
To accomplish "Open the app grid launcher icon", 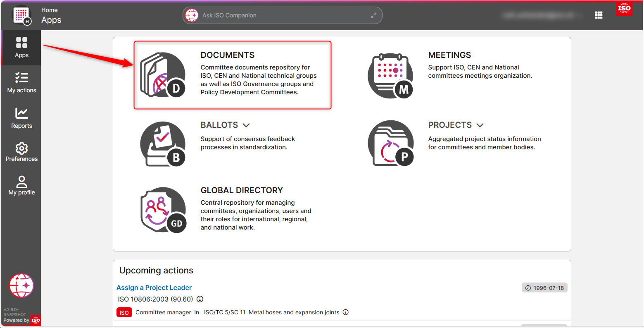I will pos(599,15).
